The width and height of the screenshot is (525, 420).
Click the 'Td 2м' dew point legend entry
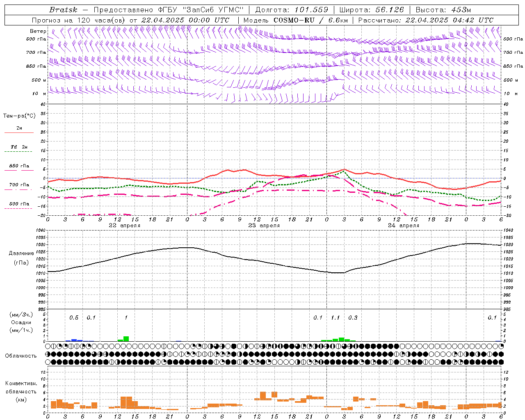tap(19, 147)
